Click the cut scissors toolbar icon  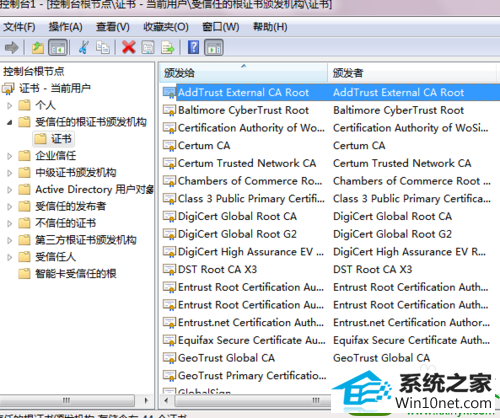coord(83,47)
